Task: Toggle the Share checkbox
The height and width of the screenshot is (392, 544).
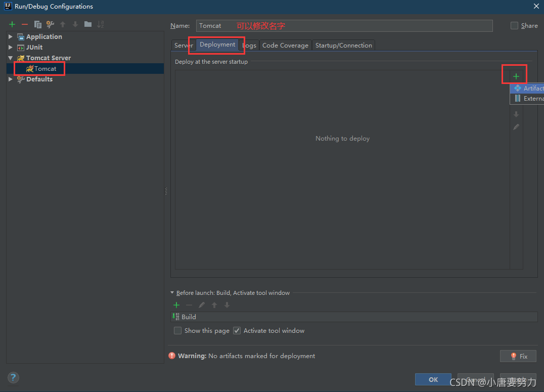Action: point(514,26)
